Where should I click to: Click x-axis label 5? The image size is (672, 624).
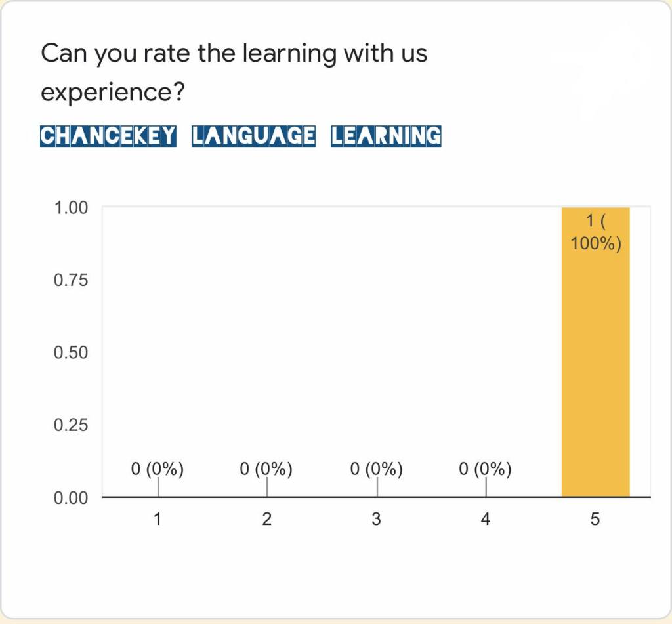(x=595, y=520)
